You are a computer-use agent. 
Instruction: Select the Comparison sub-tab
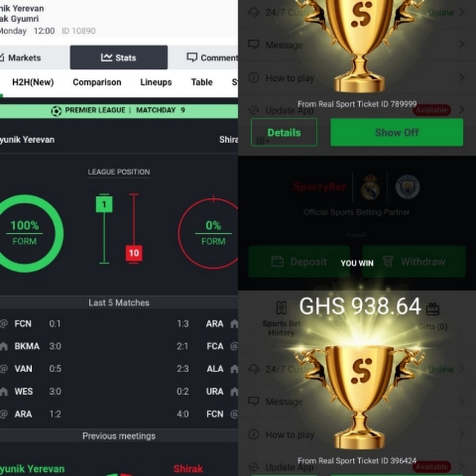click(x=97, y=83)
